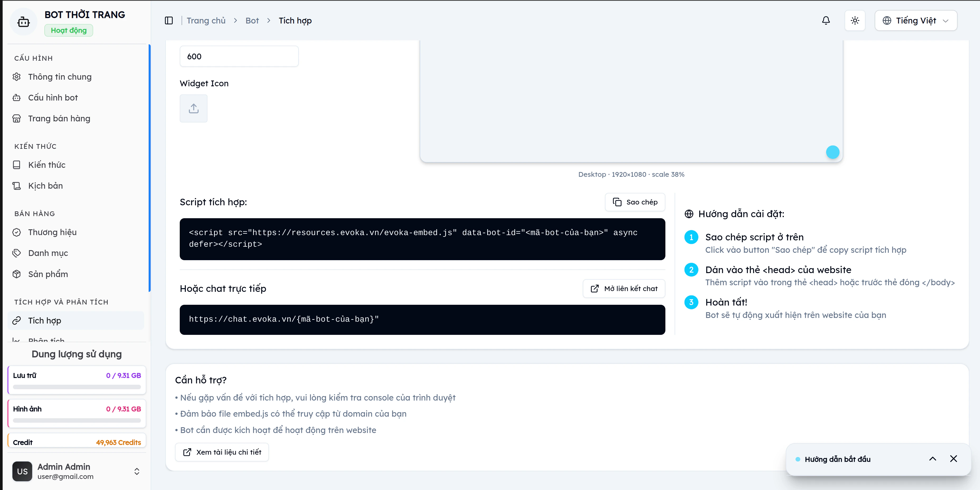Open Thương hiệu menu item

pos(76,232)
